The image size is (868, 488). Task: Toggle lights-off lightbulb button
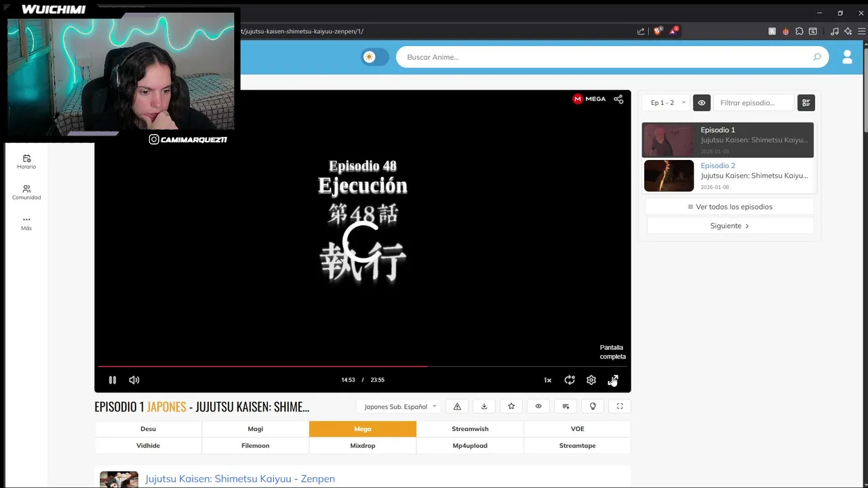593,407
